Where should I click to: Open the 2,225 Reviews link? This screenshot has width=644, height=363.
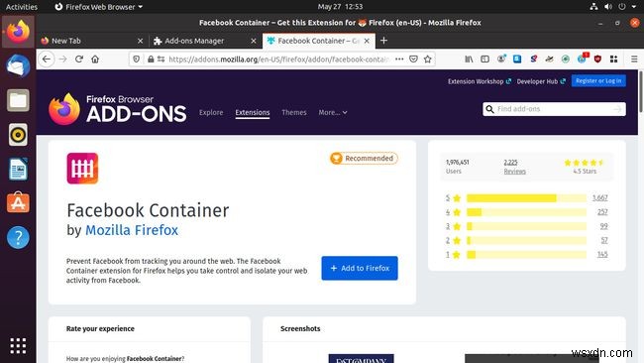pos(514,167)
